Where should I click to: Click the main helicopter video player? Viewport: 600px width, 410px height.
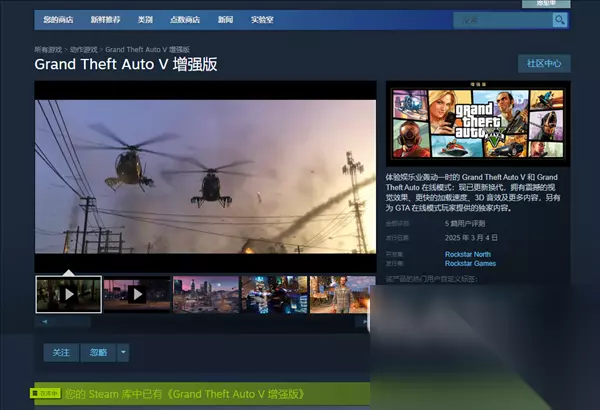(205, 176)
